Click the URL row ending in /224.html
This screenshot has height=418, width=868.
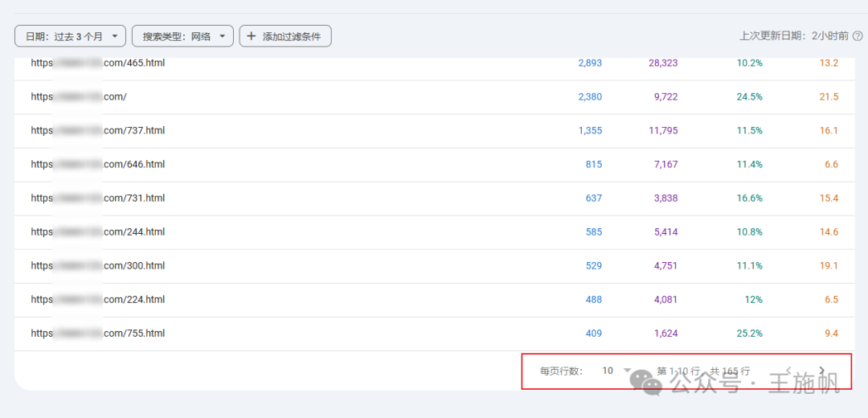[x=434, y=300]
